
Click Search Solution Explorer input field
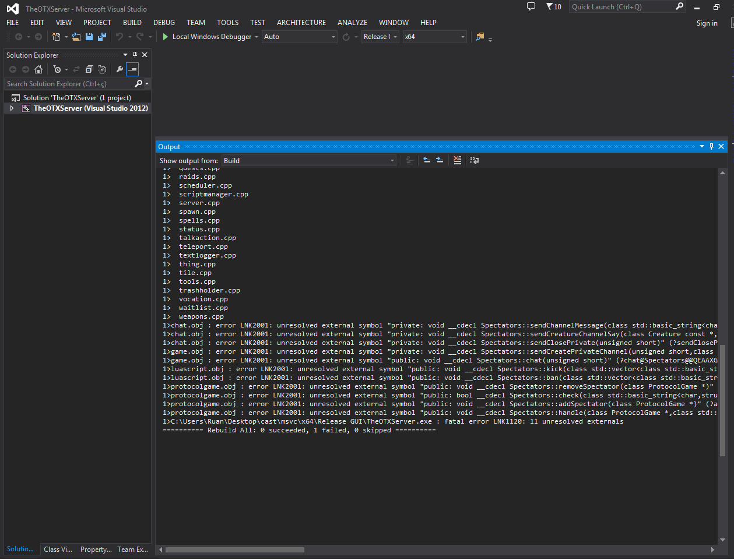[69, 83]
